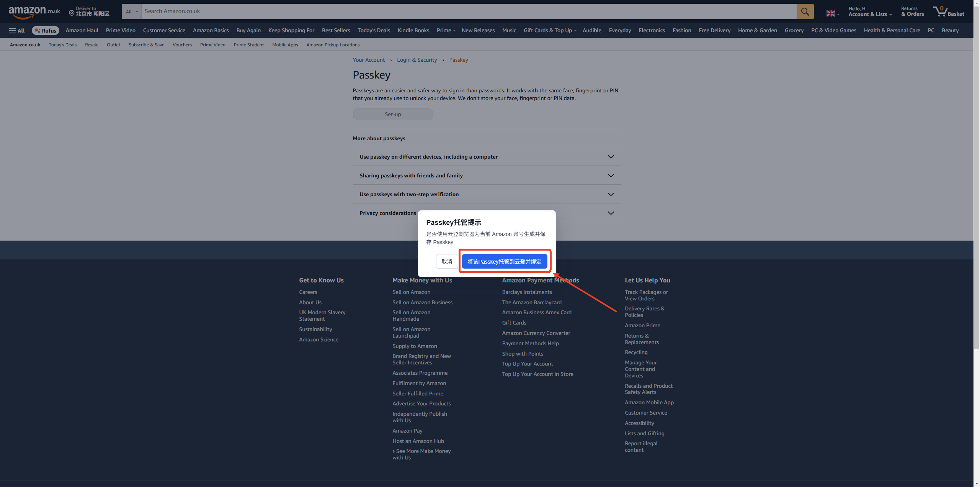This screenshot has width=980, height=487.
Task: Open Buy Again in the navigation bar
Action: coord(248,31)
